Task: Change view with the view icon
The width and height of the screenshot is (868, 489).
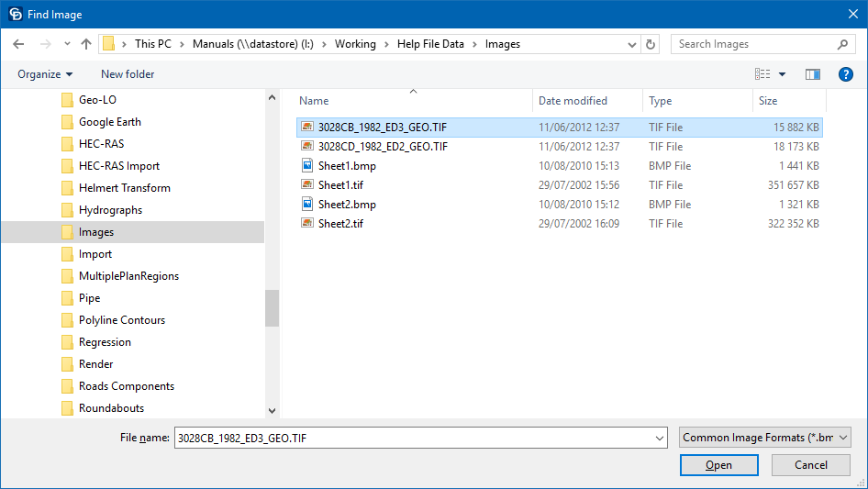Action: pos(762,73)
